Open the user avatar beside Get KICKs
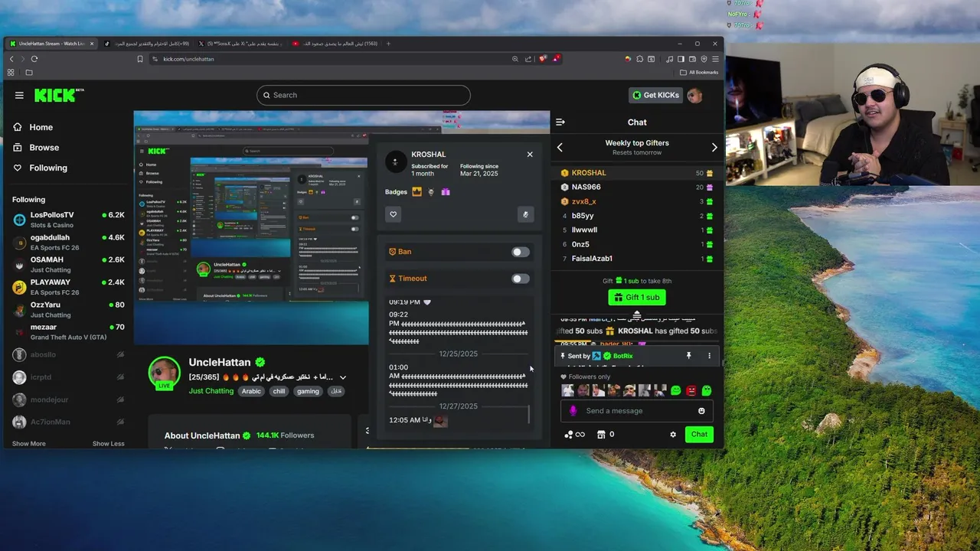Screen dimensions: 980x551 [x=694, y=95]
